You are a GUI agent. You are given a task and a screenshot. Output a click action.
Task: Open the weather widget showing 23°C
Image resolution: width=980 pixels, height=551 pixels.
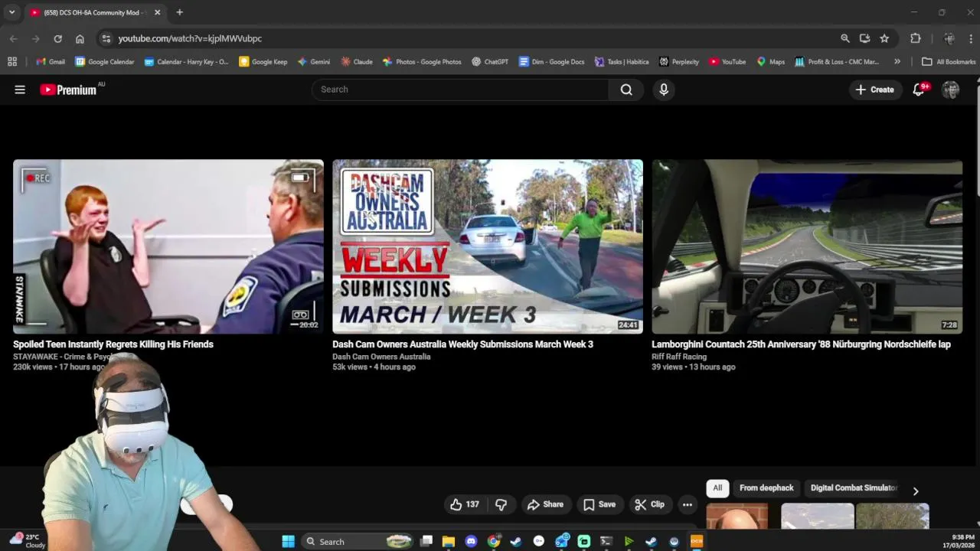[28, 541]
